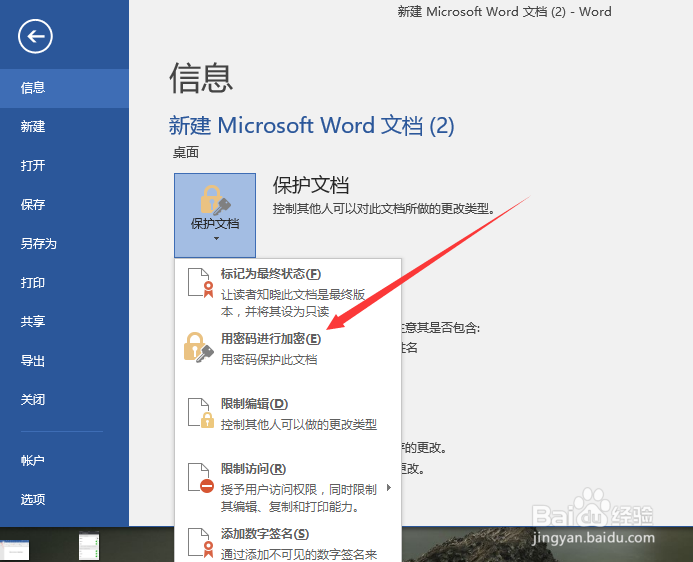Click the document lock icon beside 限制编辑
The height and width of the screenshot is (562, 693).
click(x=201, y=413)
